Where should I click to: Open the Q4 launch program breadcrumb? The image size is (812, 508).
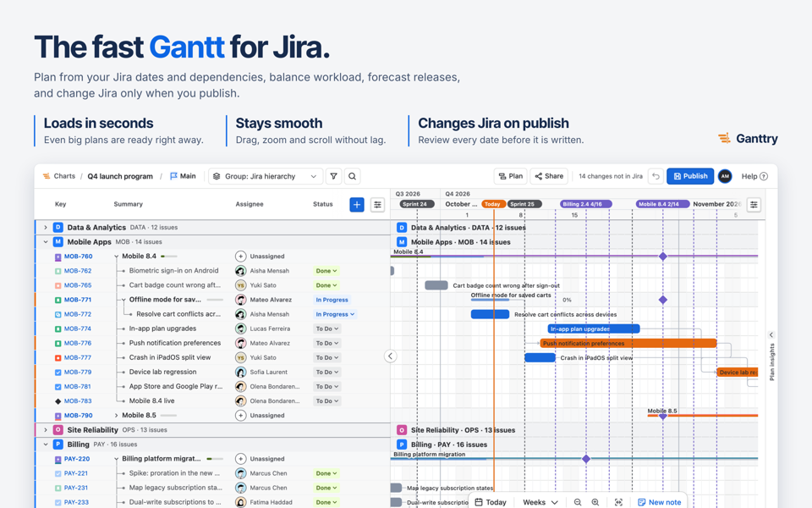(x=120, y=176)
